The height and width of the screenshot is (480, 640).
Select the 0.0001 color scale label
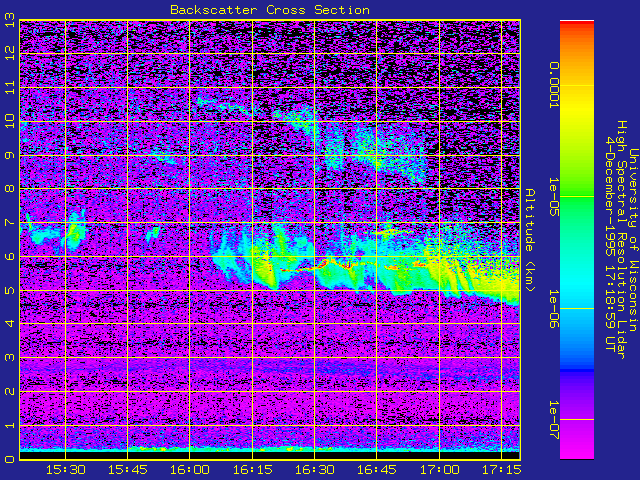tap(554, 85)
